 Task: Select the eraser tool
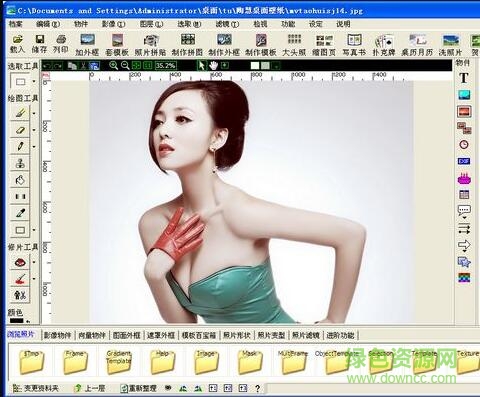(20, 130)
